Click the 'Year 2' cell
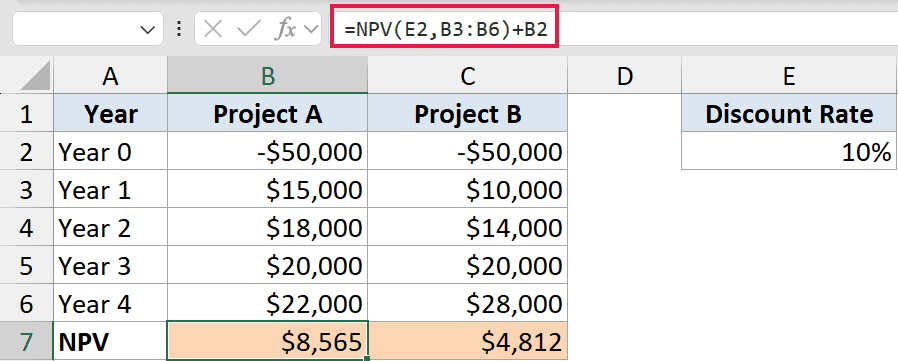Viewport: 898px width, 361px height. (110, 228)
